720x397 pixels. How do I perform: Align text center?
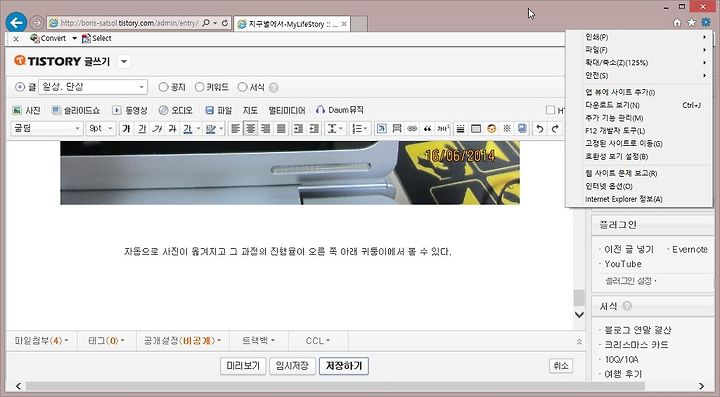click(x=250, y=129)
